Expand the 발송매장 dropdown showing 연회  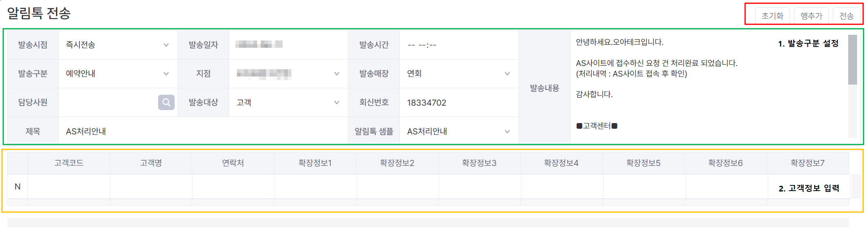(x=458, y=73)
